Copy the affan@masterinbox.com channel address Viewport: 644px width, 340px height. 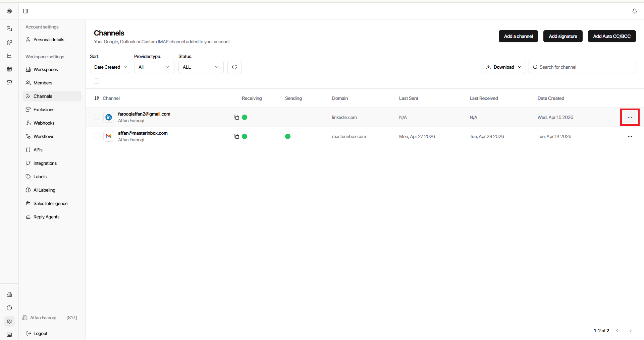[x=236, y=136]
